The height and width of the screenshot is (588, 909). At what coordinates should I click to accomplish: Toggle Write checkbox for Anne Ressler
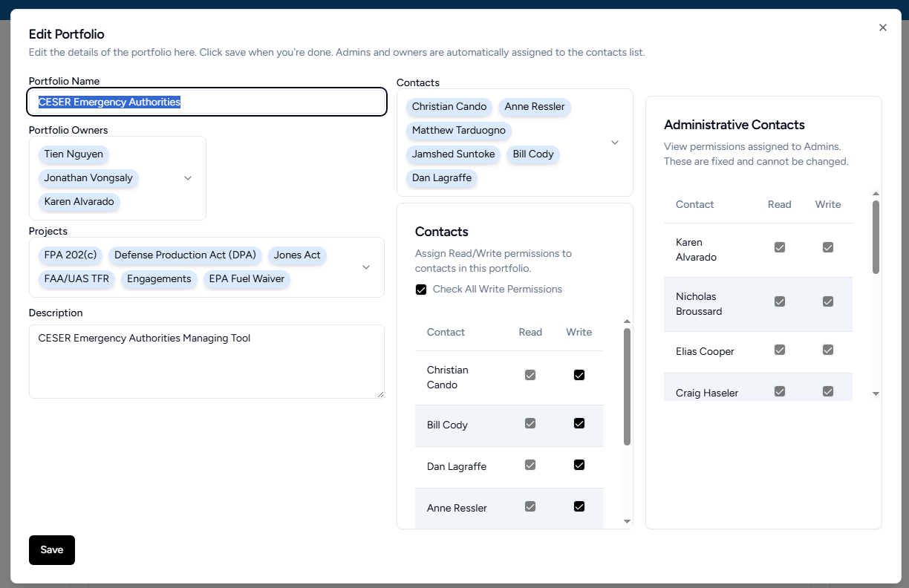pyautogui.click(x=579, y=506)
